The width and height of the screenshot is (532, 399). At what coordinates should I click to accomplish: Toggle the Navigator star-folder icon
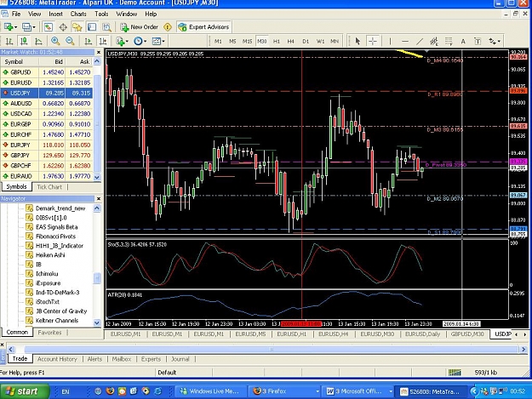click(77, 27)
